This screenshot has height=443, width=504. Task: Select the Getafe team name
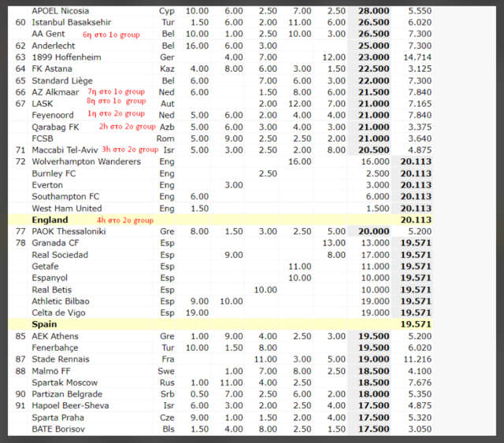point(45,267)
